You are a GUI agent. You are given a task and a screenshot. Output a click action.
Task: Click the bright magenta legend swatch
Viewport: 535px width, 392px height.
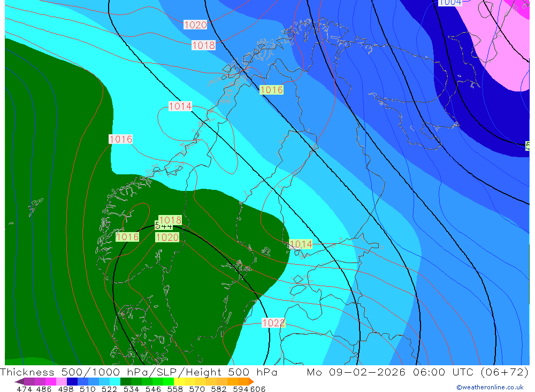point(51,382)
